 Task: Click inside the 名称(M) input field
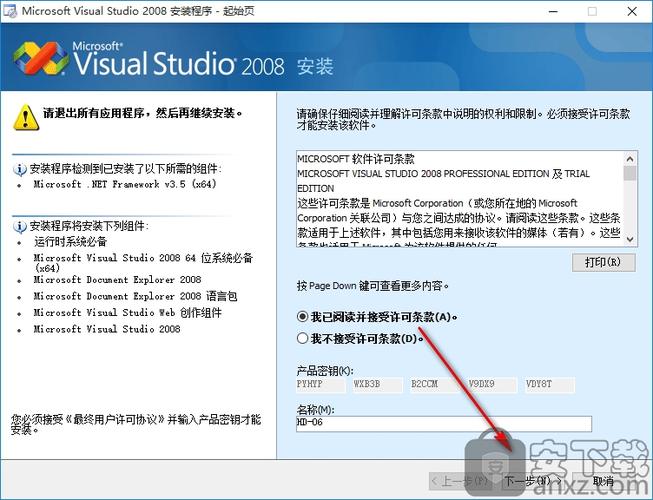[444, 423]
